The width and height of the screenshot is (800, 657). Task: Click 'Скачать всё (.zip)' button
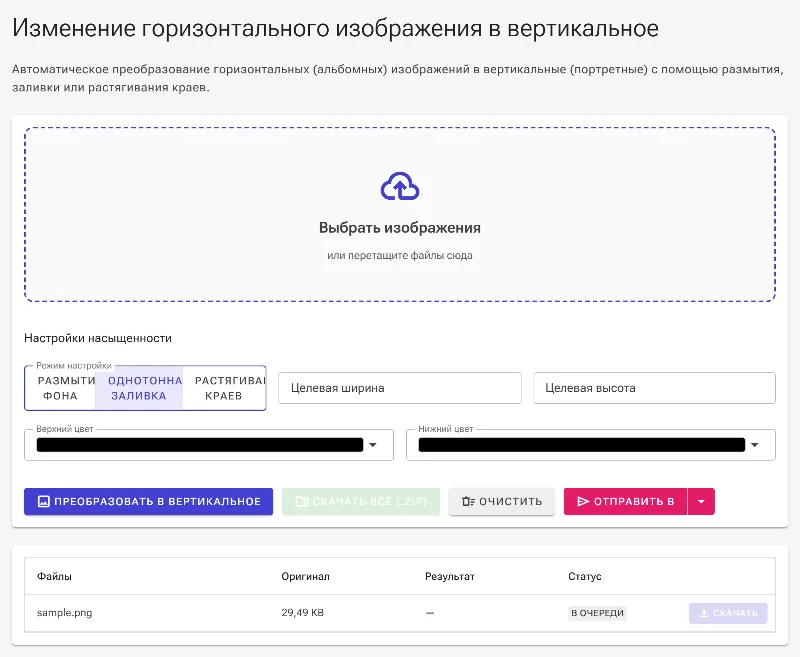tap(361, 501)
